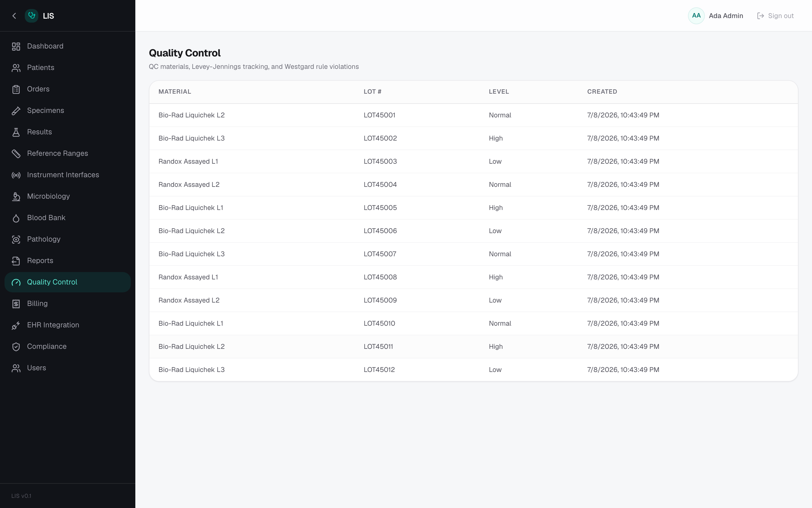Select lot number LOT45001
Screen dimensions: 812x508
379,115
